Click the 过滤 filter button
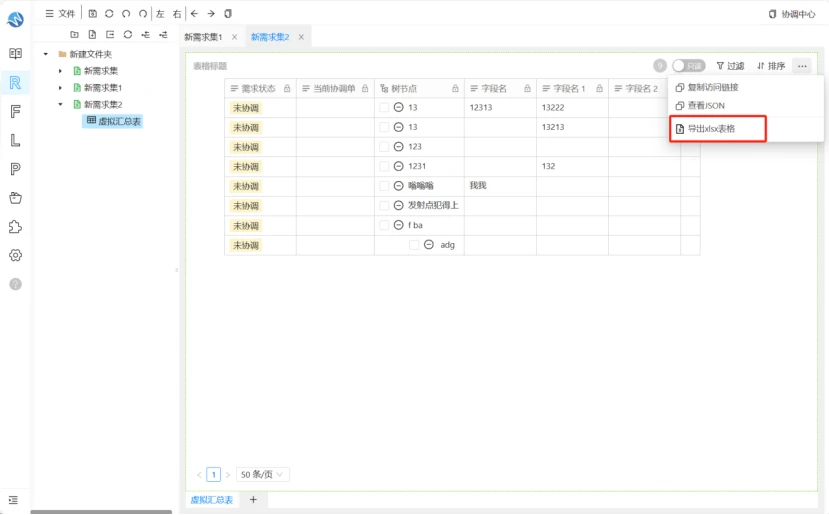 [x=730, y=66]
